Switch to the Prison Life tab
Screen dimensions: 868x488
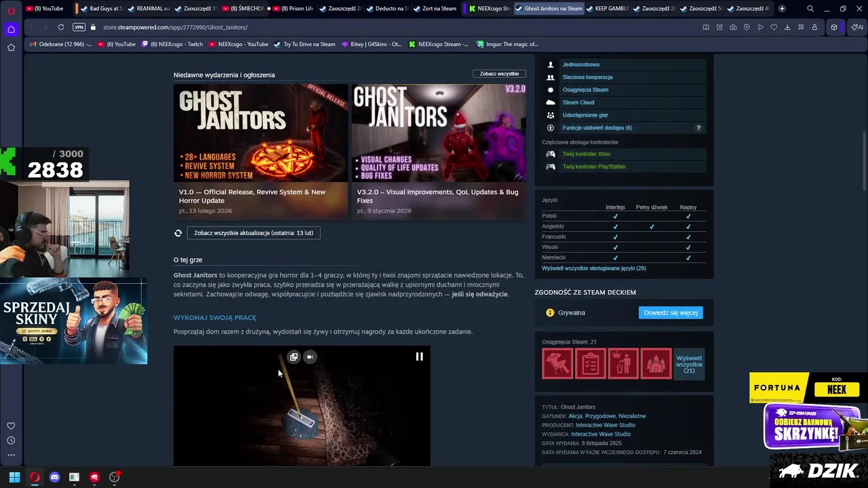pyautogui.click(x=293, y=9)
